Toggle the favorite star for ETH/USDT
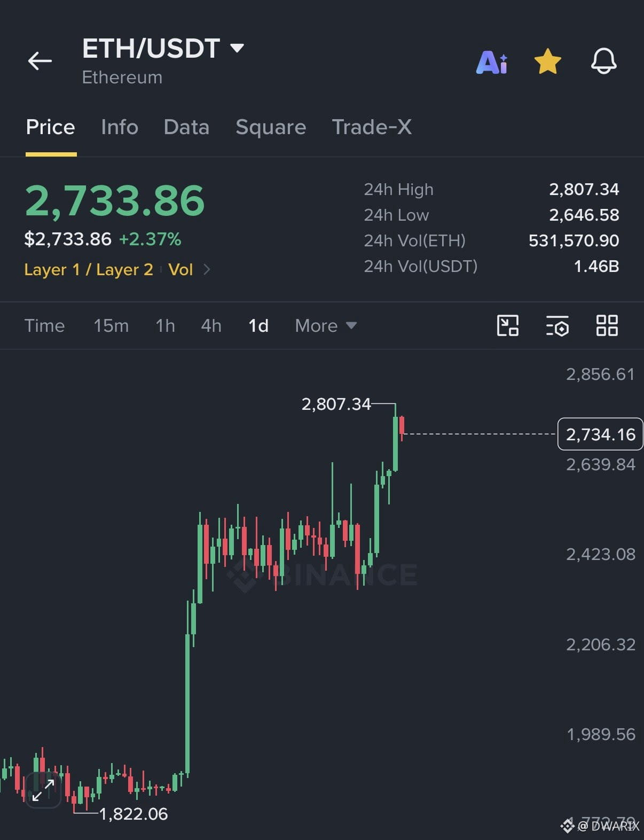 (548, 61)
